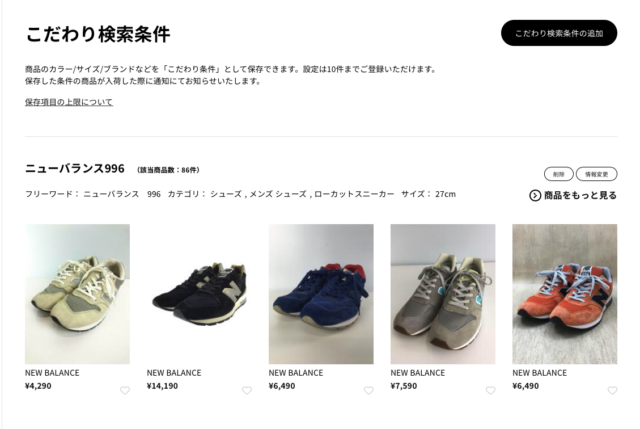Open the blue suede sneaker photo
Screen dimensions: 640x429
321,294
